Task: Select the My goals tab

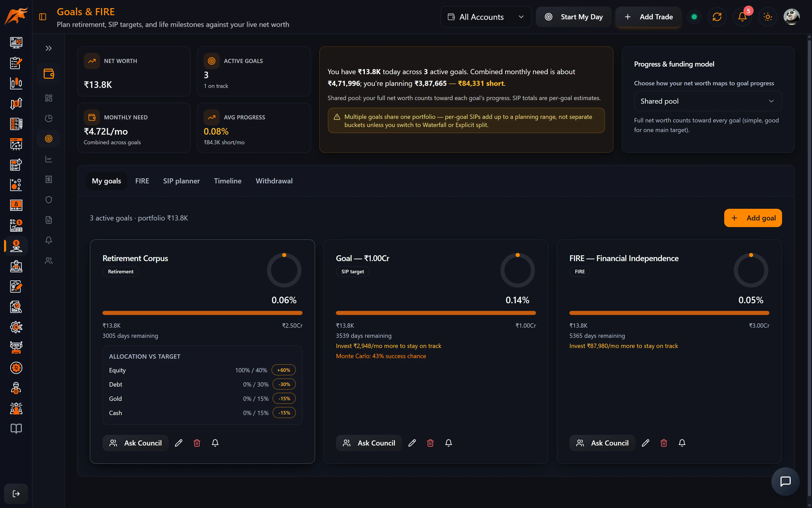Action: [x=106, y=181]
